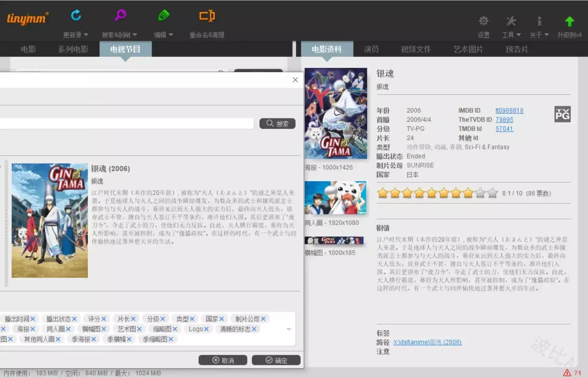Remove the 评分 tag with its X
Viewport: 588px width, 378px height.
click(x=104, y=319)
